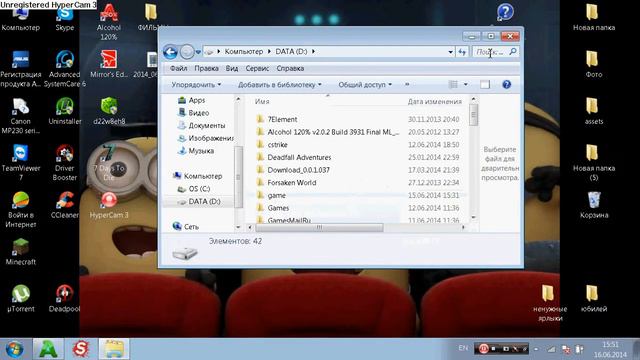
Task: Open the Файл menu
Action: pyautogui.click(x=178, y=68)
